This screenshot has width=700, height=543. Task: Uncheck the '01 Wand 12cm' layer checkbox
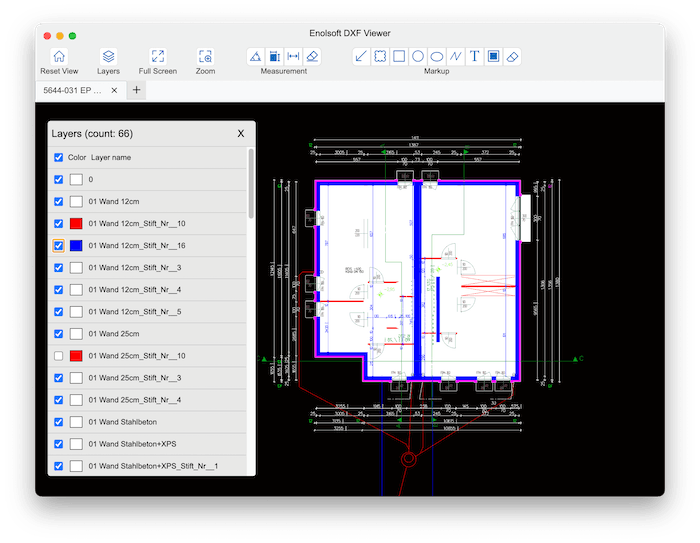tap(59, 202)
